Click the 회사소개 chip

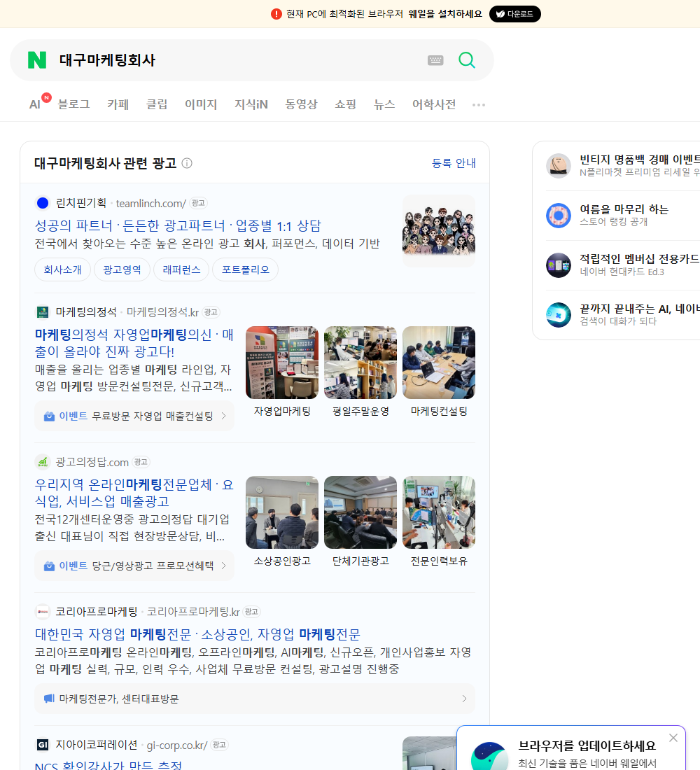click(62, 269)
